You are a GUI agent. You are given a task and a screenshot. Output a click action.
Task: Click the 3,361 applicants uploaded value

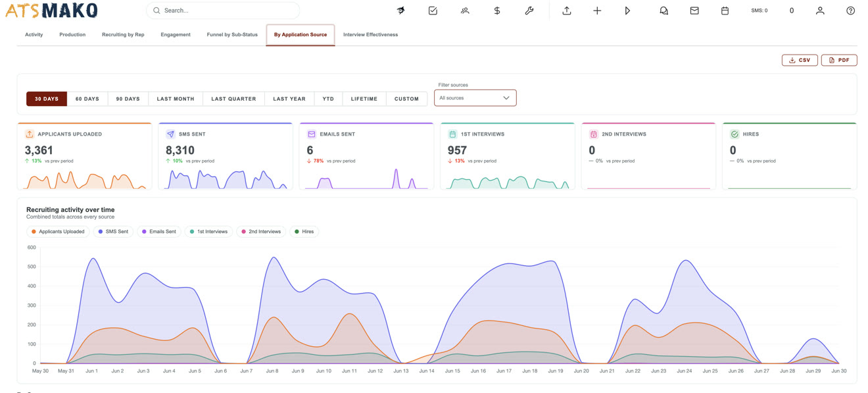tap(39, 151)
